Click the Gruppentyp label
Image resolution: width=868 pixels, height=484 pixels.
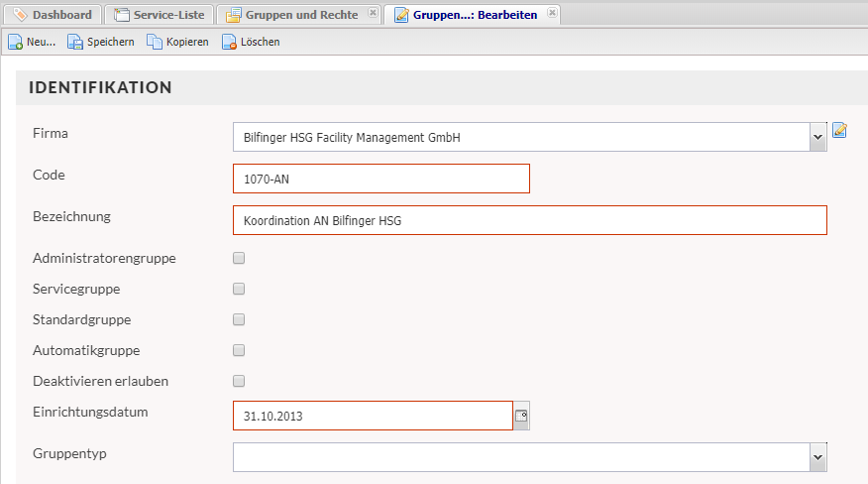(69, 453)
